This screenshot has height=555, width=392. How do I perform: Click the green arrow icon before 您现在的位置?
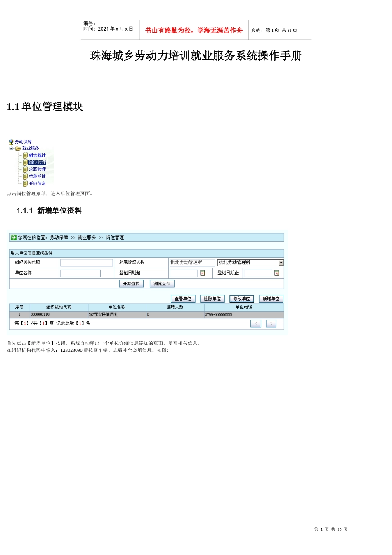tap(13, 237)
